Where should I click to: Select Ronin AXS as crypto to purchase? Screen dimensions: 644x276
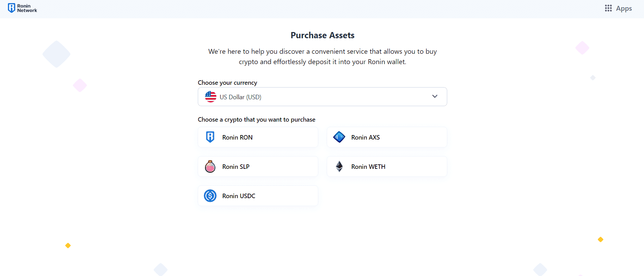pyautogui.click(x=386, y=137)
